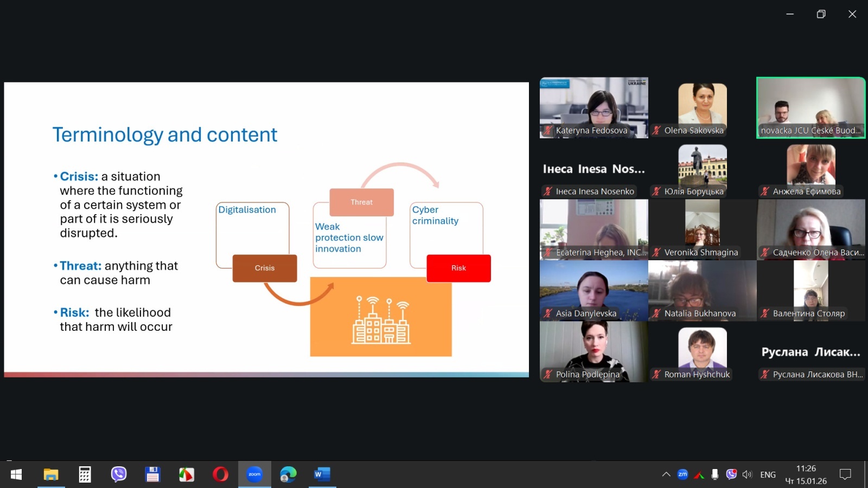This screenshot has height=488, width=868.
Task: Click the Roman Hyshchuk participant tile
Action: 702,351
